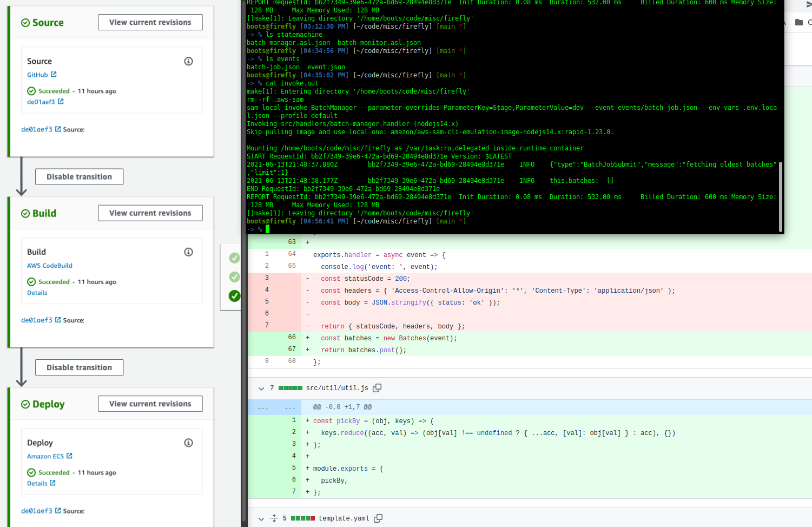The image size is (812, 527).
Task: View current revisions for Deploy stage
Action: point(150,404)
